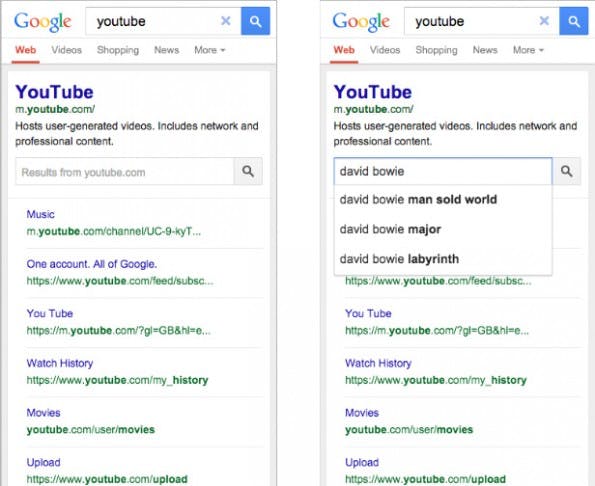Open the 'You Tube' sitelink, left screen

[50, 314]
